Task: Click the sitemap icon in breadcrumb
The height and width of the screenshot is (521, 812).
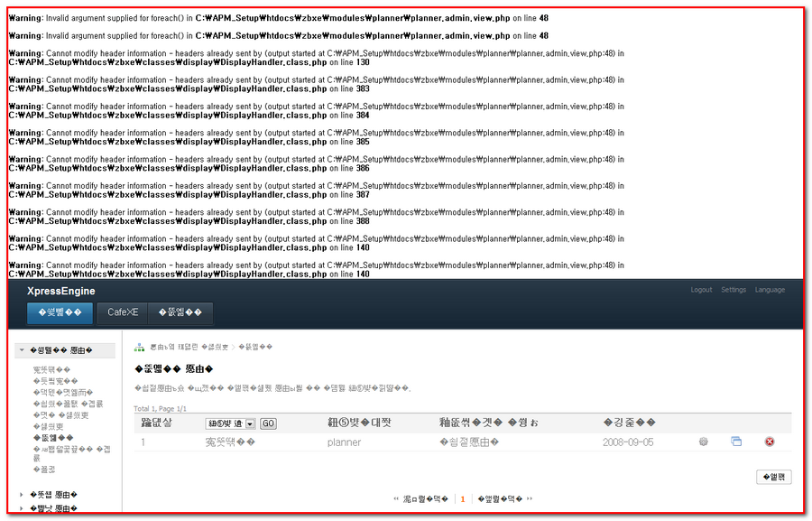Action: [139, 348]
